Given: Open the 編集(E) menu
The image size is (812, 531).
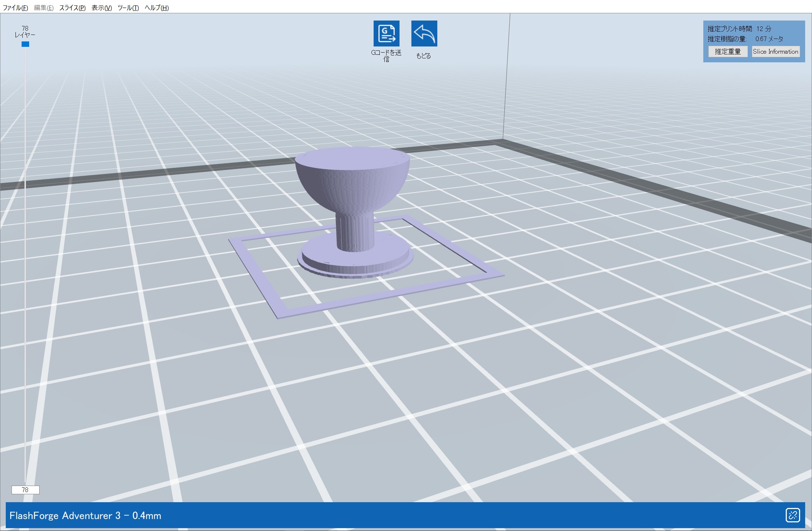Looking at the screenshot, I should point(44,8).
